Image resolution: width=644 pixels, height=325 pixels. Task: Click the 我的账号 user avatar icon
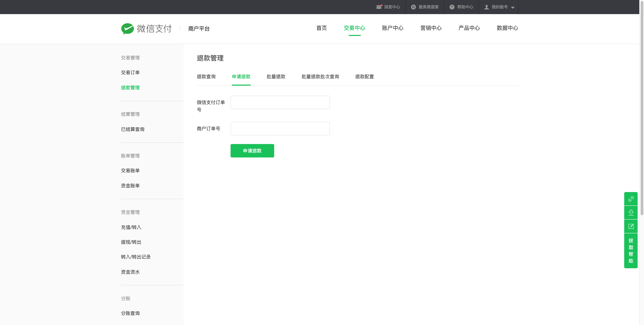pyautogui.click(x=487, y=7)
